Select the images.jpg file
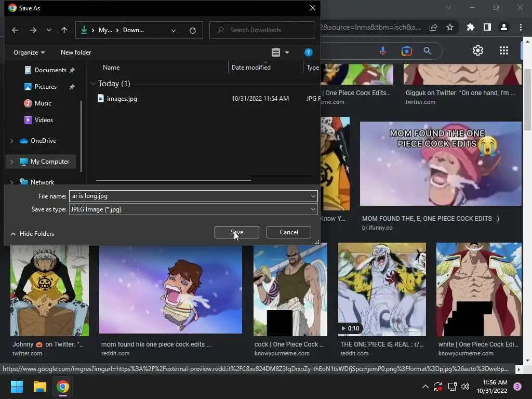 point(122,99)
